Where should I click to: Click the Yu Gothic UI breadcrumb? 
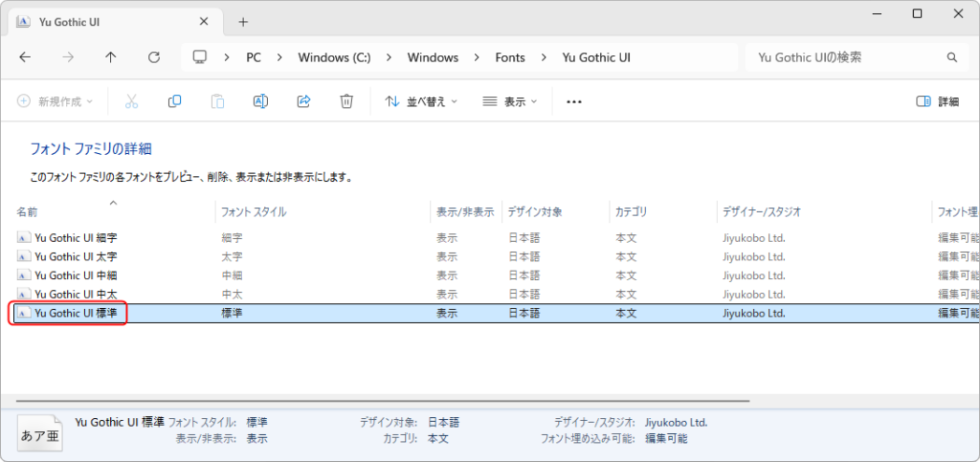pyautogui.click(x=596, y=57)
